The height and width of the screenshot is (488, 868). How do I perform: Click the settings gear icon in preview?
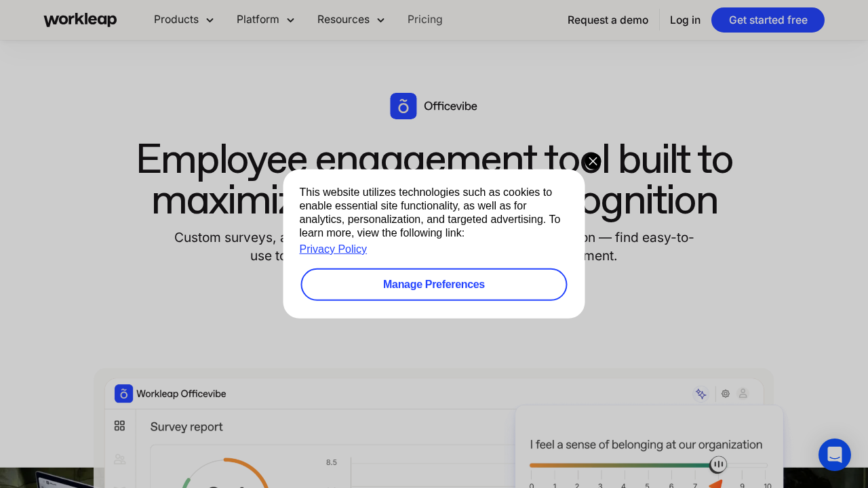(x=726, y=394)
